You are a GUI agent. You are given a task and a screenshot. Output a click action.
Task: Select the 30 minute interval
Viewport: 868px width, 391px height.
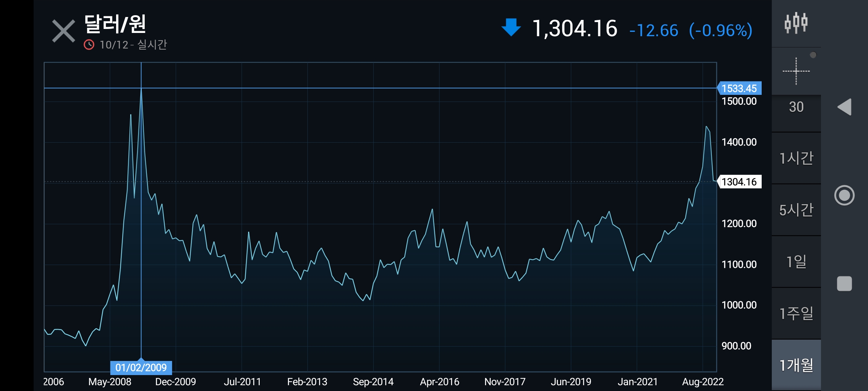tap(796, 107)
